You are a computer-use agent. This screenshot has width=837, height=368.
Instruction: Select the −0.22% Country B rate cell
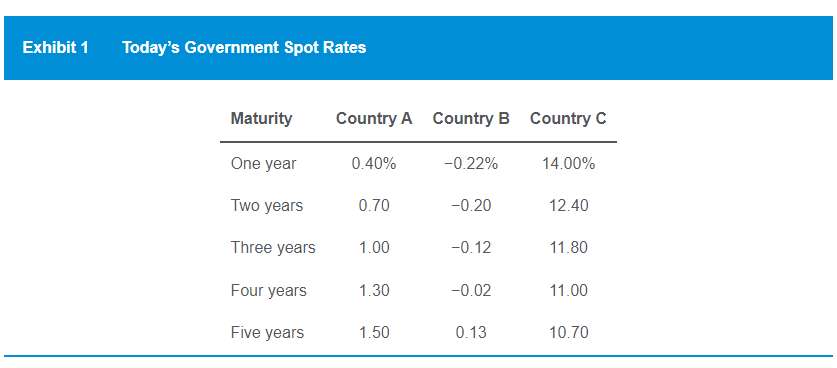click(471, 163)
